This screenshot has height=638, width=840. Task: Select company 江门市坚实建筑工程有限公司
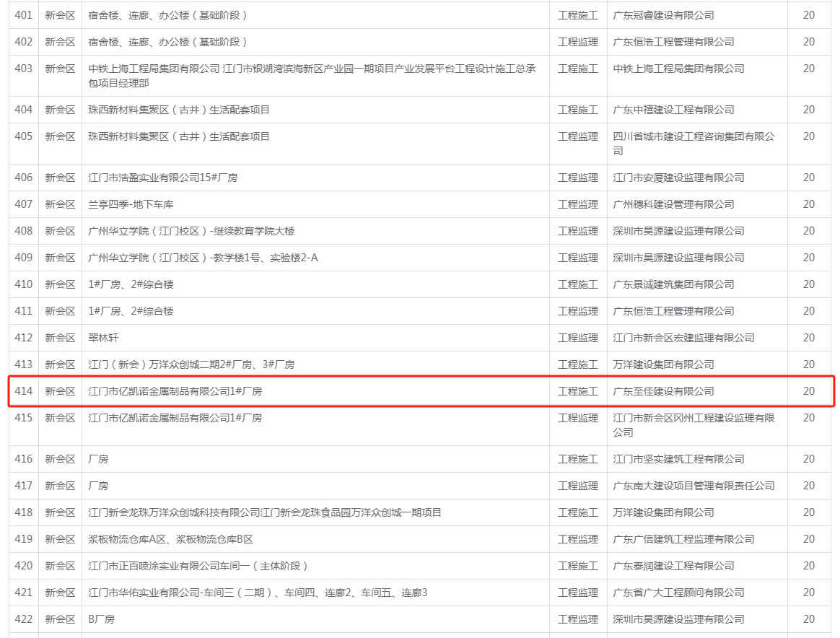[678, 459]
